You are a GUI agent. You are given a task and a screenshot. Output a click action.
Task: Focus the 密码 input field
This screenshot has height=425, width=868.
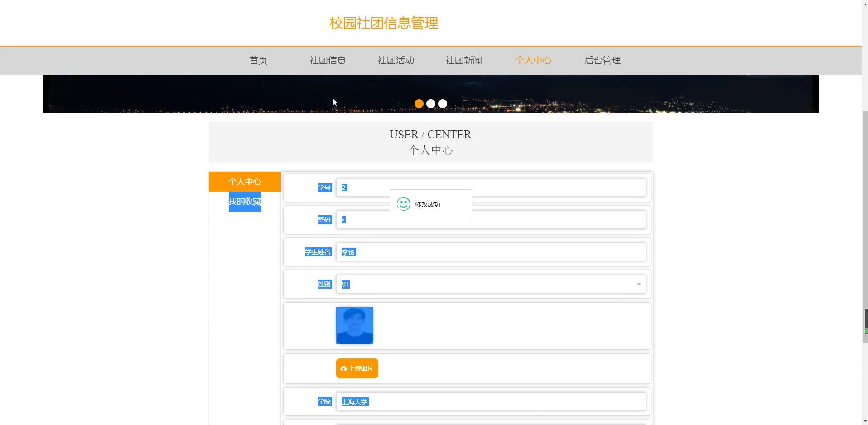click(x=491, y=220)
